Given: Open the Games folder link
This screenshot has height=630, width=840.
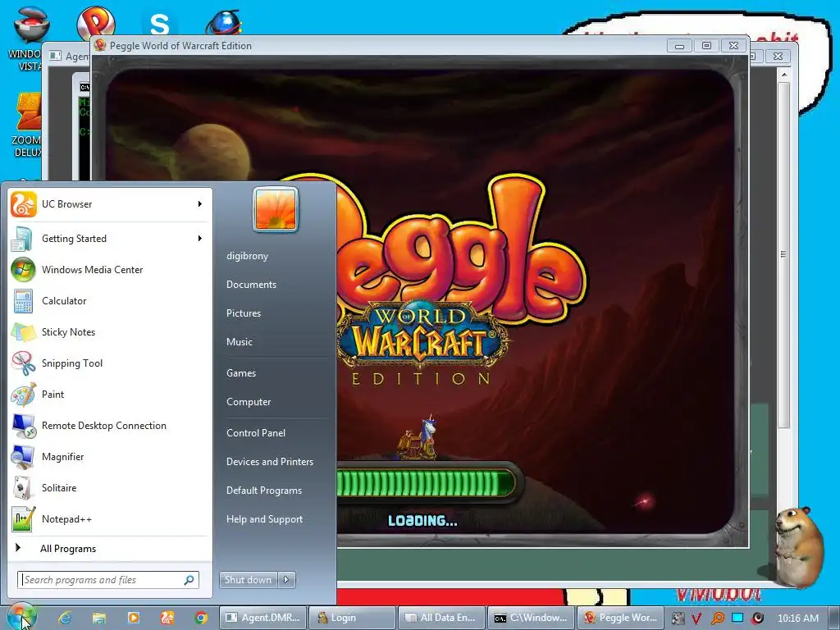Looking at the screenshot, I should tap(241, 373).
